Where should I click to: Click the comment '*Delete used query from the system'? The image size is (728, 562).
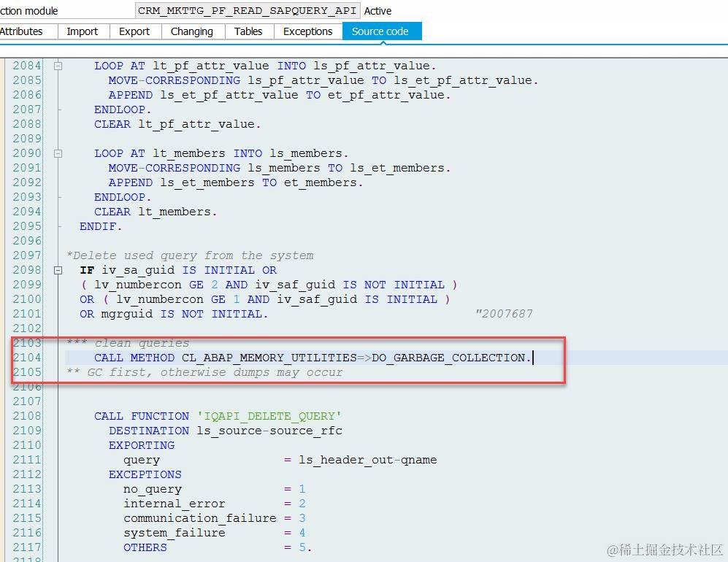pos(190,255)
